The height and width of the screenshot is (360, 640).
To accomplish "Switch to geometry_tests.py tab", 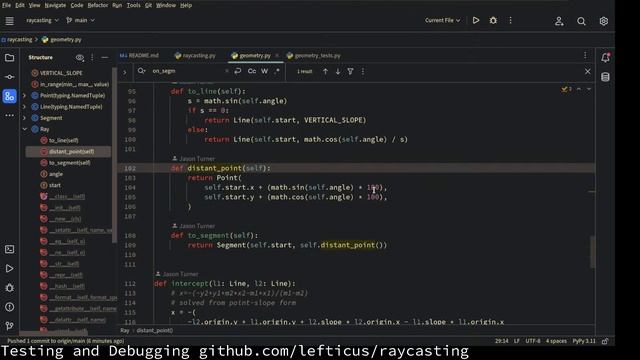I will pos(313,56).
